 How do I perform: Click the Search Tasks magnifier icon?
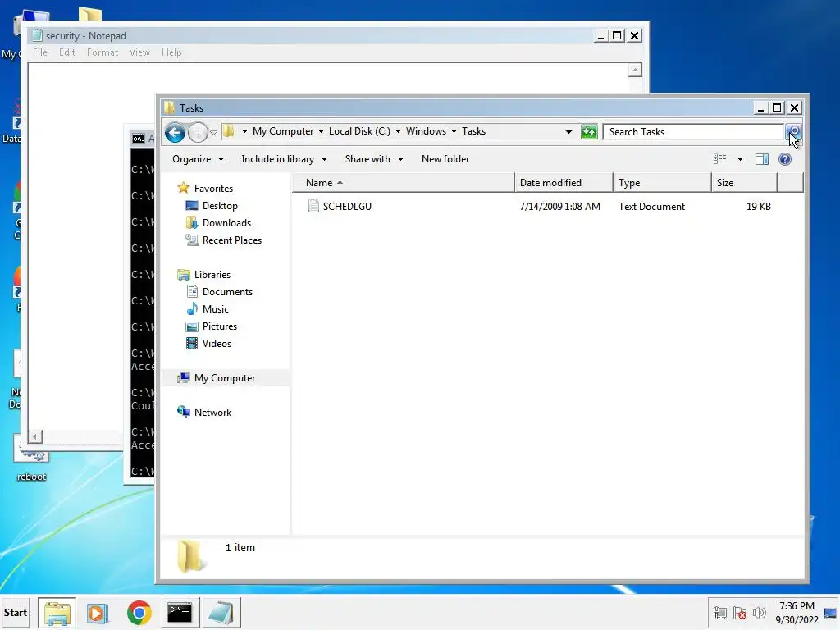[x=793, y=132]
